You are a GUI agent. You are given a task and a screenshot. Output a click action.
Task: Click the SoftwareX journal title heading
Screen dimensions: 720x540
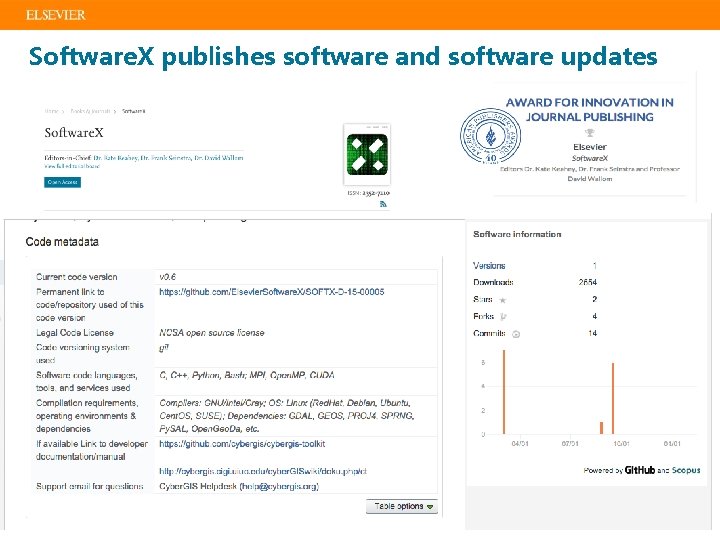74,133
